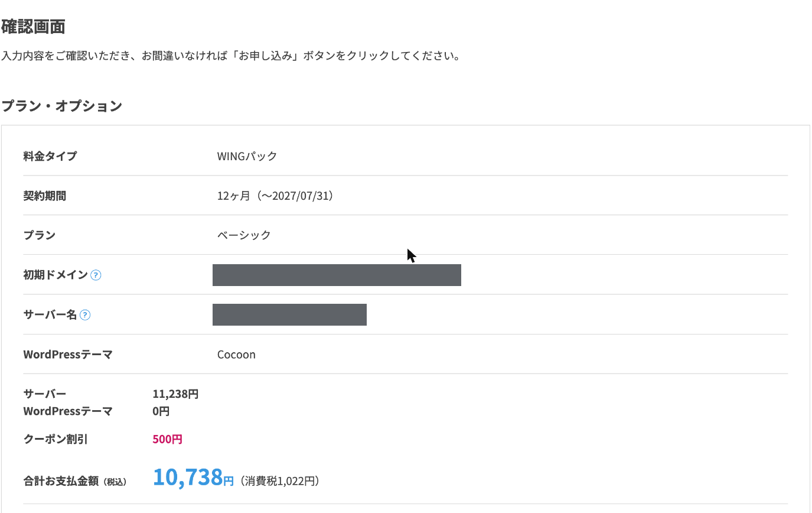812x513 pixels.
Task: Click the 12ヶ月（〜2027/07/31） contract value
Action: (275, 196)
